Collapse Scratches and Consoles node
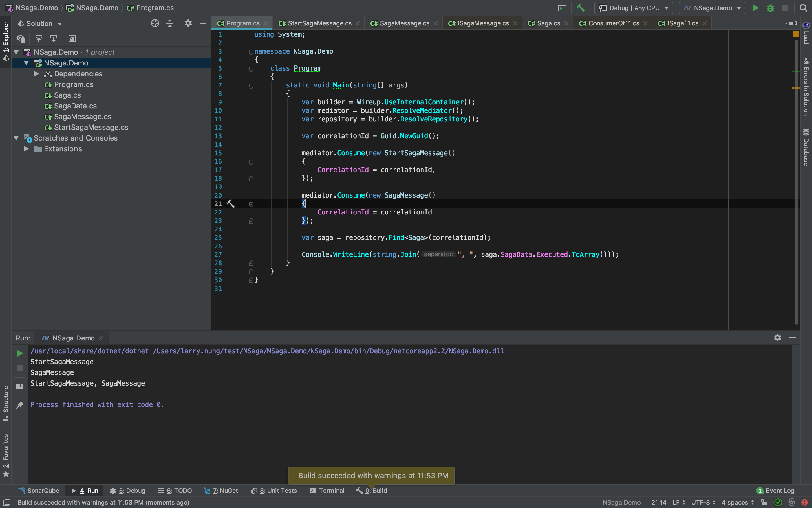 [x=16, y=138]
